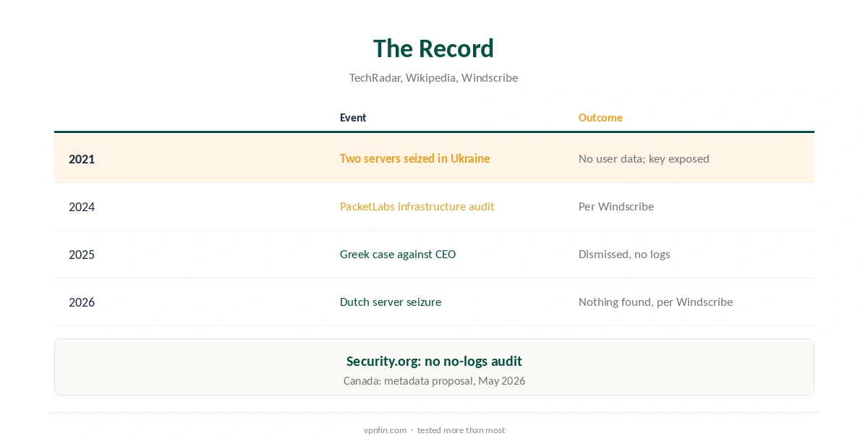Select the 2025 year cell
This screenshot has height=444, width=868.
tap(82, 255)
